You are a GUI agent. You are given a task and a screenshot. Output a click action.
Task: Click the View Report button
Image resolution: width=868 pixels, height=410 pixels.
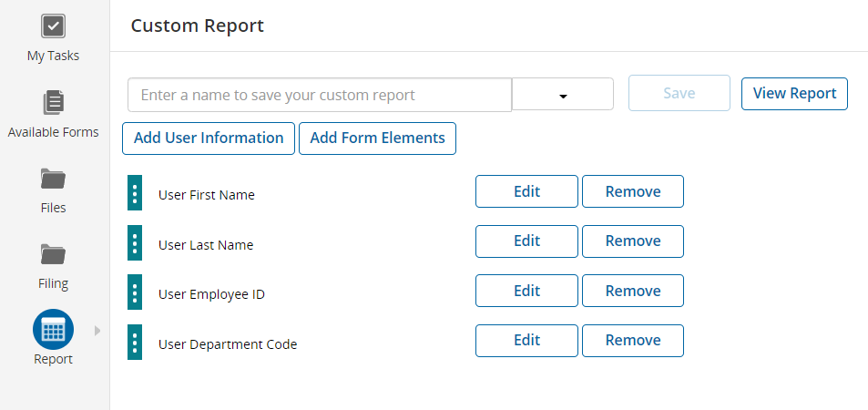794,94
